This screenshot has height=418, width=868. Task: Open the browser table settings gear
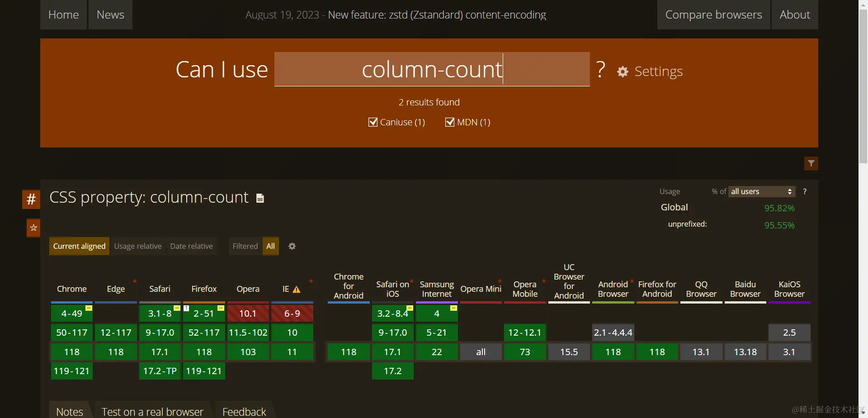click(x=292, y=246)
